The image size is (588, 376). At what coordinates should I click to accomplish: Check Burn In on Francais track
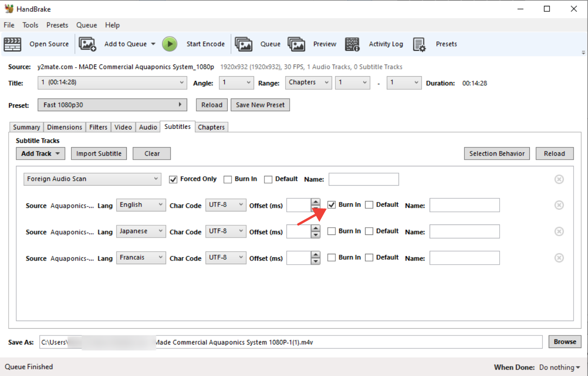click(x=332, y=258)
